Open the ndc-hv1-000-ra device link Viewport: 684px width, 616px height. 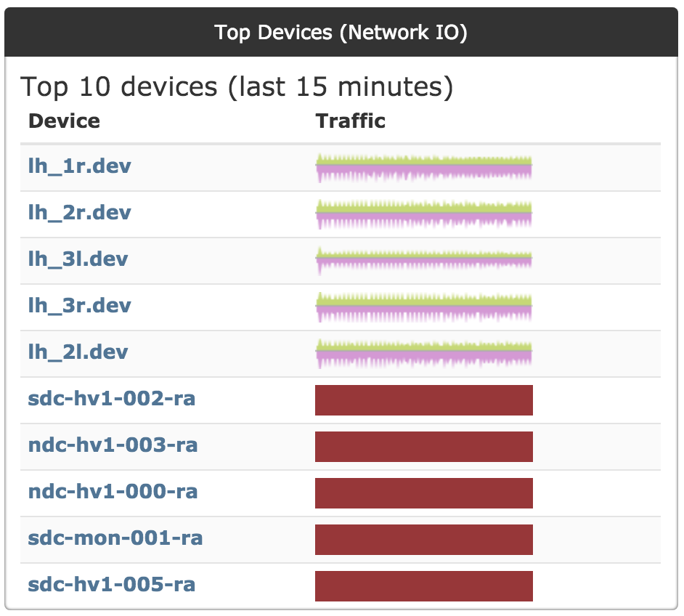(113, 492)
